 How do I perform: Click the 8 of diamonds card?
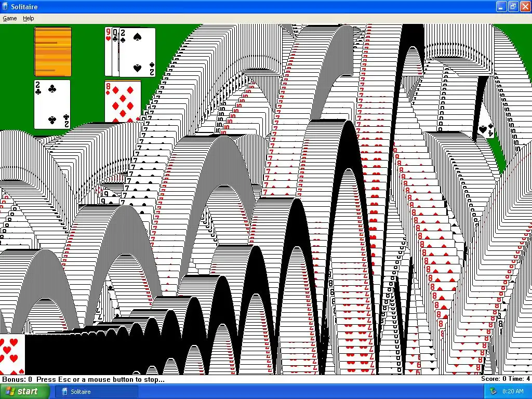tap(123, 102)
